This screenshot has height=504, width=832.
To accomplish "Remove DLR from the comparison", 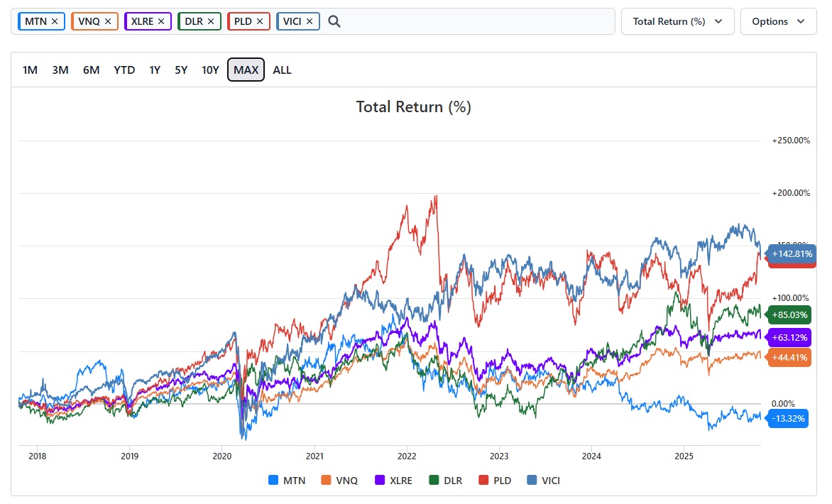I will point(211,21).
